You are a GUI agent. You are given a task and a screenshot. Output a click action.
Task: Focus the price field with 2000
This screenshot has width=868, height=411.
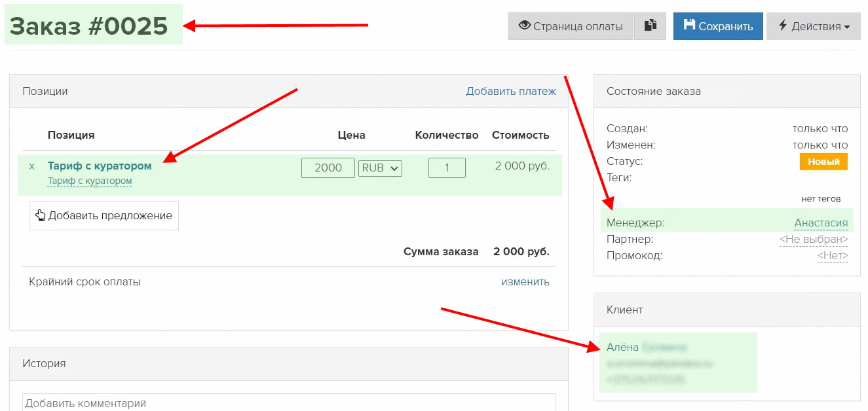[328, 168]
